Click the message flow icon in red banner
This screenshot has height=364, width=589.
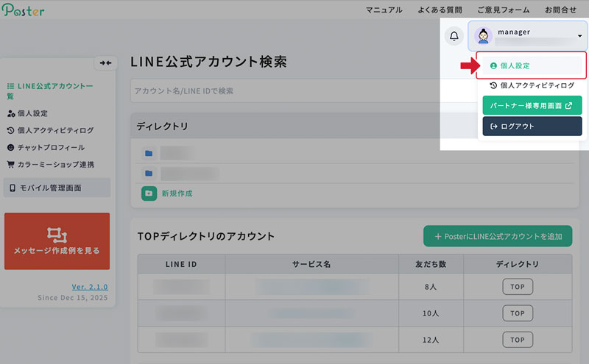tap(57, 234)
